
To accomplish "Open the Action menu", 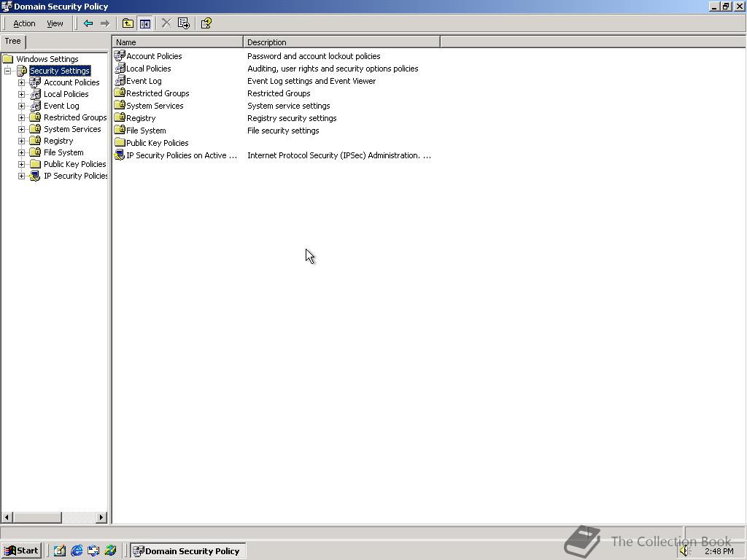I will coord(24,23).
